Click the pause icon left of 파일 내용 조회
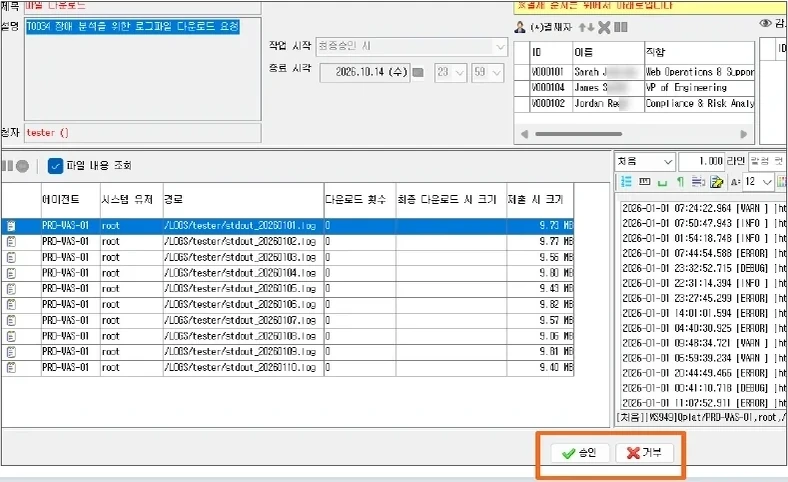The width and height of the screenshot is (788, 482). coord(8,165)
